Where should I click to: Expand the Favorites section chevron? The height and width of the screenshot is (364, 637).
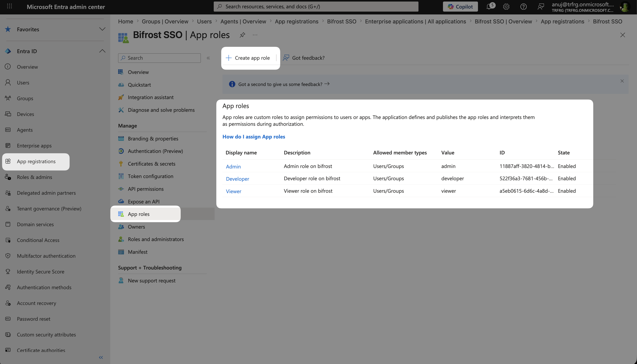click(102, 29)
